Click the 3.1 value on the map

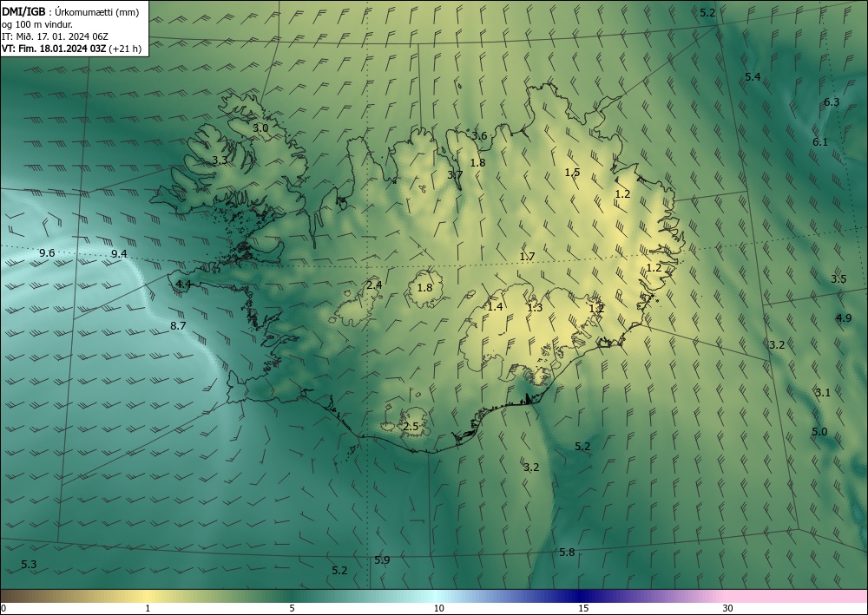tap(823, 393)
